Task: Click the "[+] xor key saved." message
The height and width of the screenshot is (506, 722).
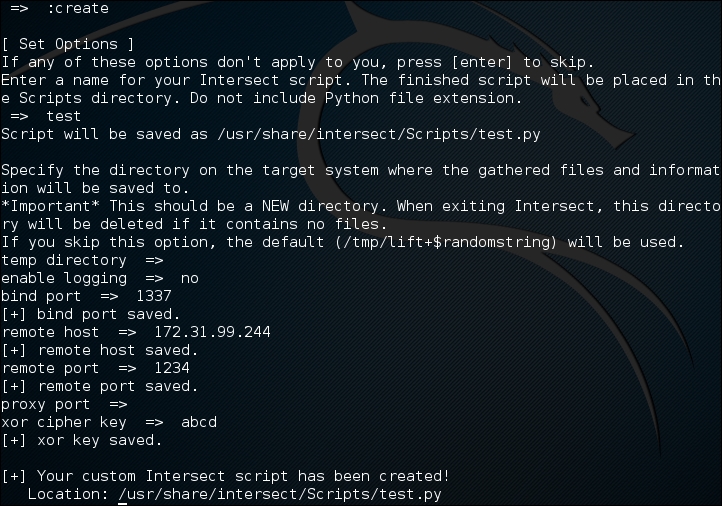Action: click(80, 440)
